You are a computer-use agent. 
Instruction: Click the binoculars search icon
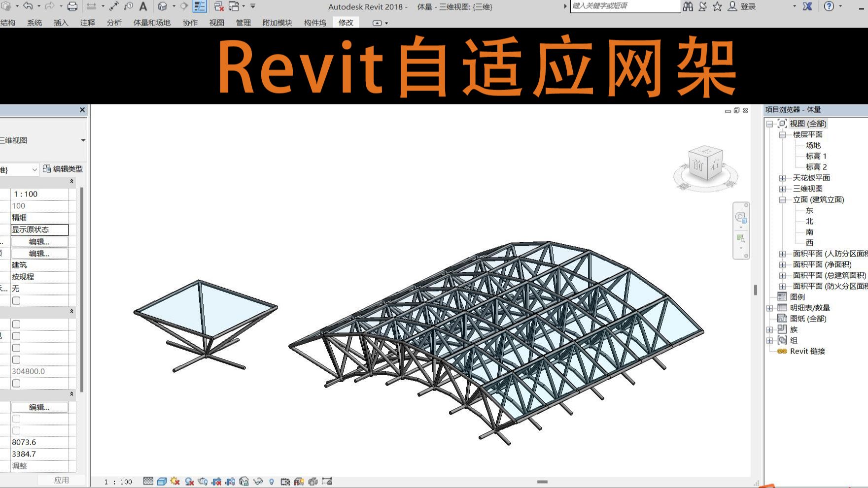(688, 6)
